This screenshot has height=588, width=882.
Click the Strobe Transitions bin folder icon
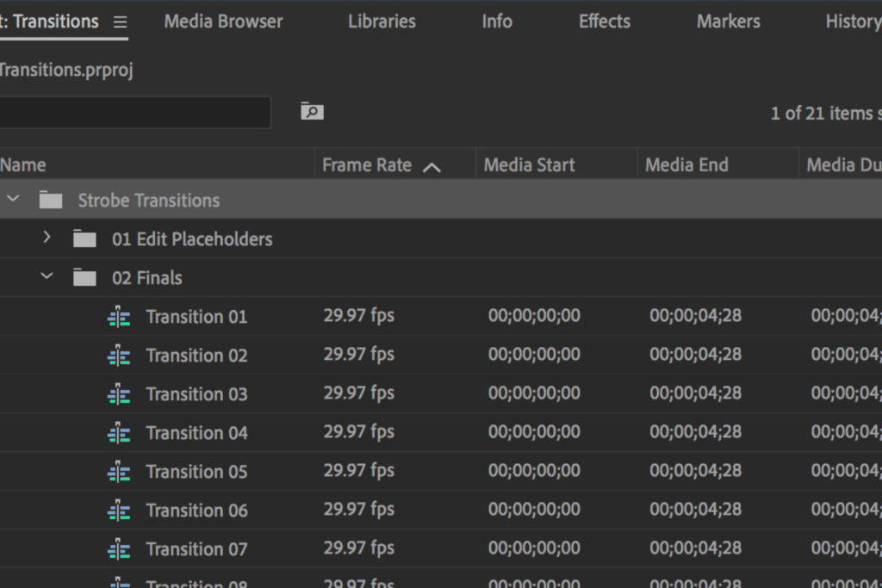click(51, 201)
